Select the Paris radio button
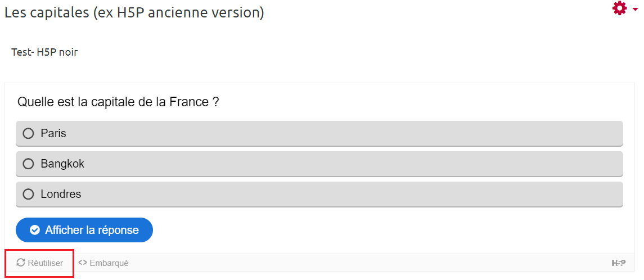The width and height of the screenshot is (644, 280). (x=28, y=134)
